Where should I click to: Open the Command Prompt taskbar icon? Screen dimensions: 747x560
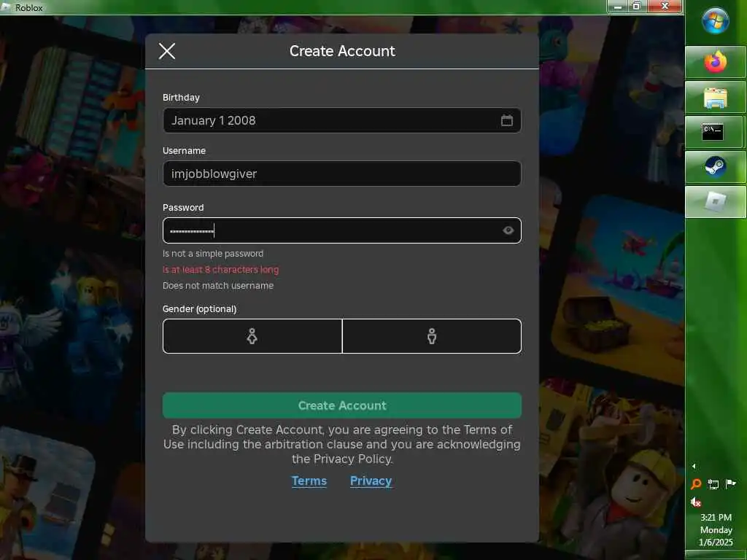coord(713,132)
